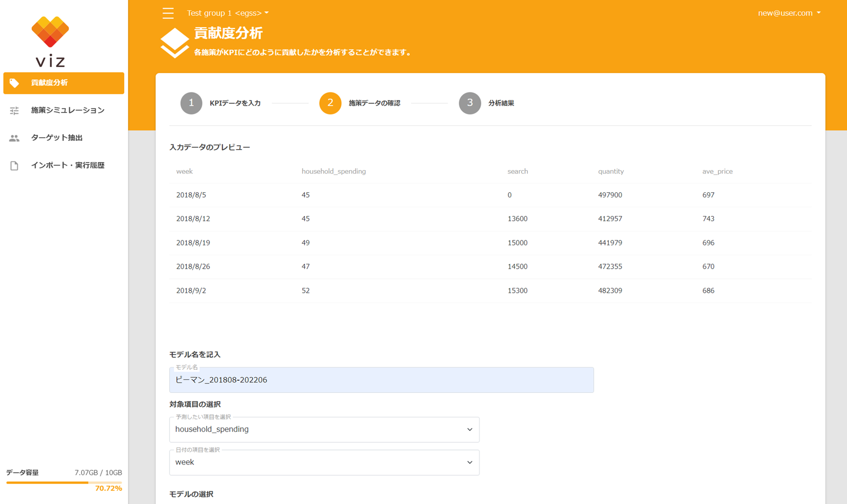The height and width of the screenshot is (504, 847).
Task: Click the 2018/8/5 cell
Action: pos(191,195)
